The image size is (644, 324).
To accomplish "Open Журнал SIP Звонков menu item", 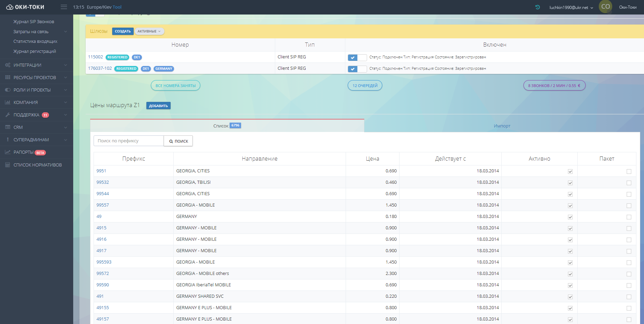I will [x=34, y=21].
